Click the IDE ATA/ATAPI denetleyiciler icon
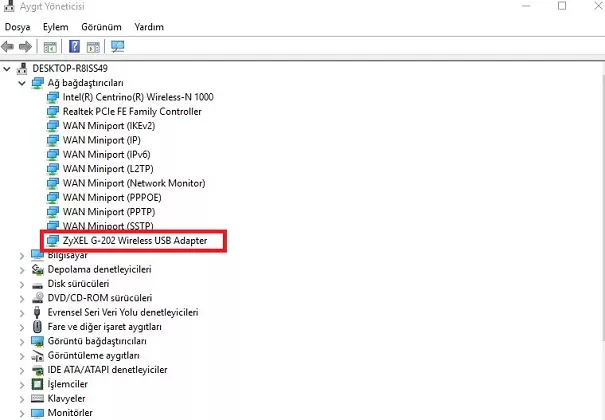Image resolution: width=605 pixels, height=420 pixels. [x=37, y=370]
